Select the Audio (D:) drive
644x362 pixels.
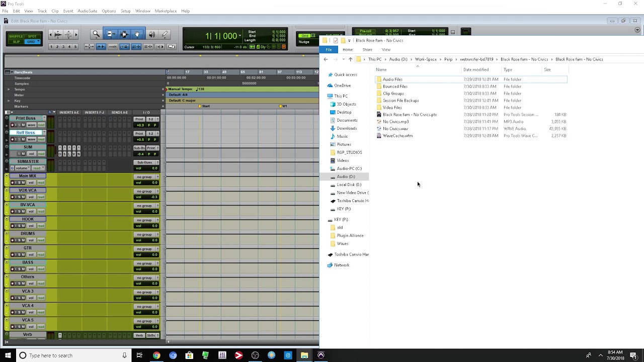click(x=346, y=176)
